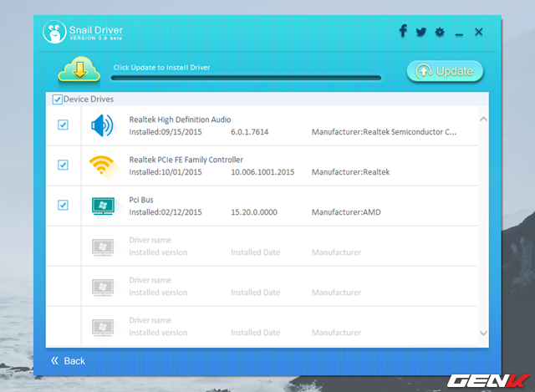This screenshot has height=392, width=535.
Task: Click Installed:09/15/2015 date
Action: 166,132
